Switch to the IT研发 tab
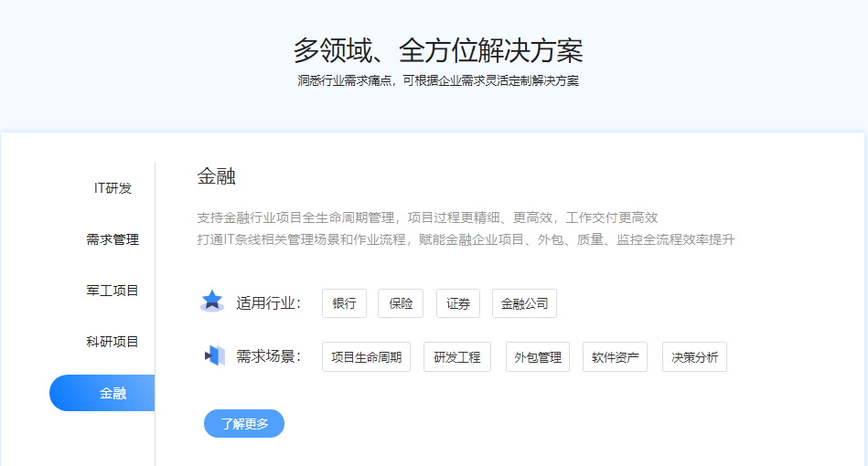This screenshot has width=868, height=466. [x=113, y=188]
